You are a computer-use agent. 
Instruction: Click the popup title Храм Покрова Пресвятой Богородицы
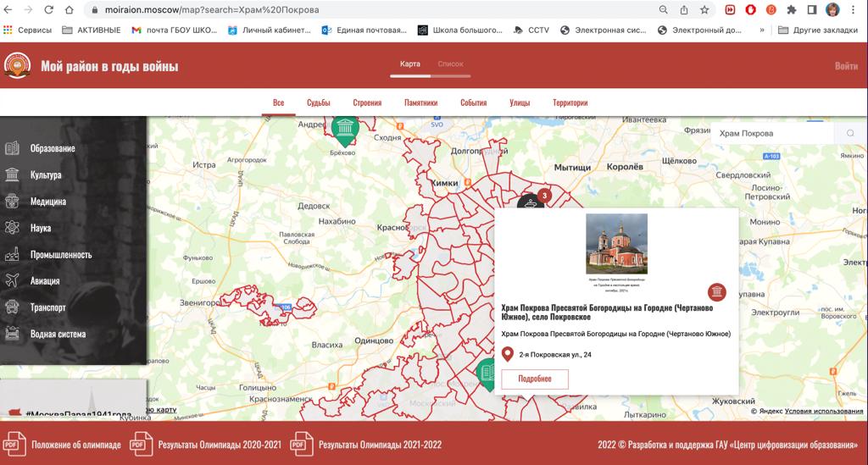607,313
